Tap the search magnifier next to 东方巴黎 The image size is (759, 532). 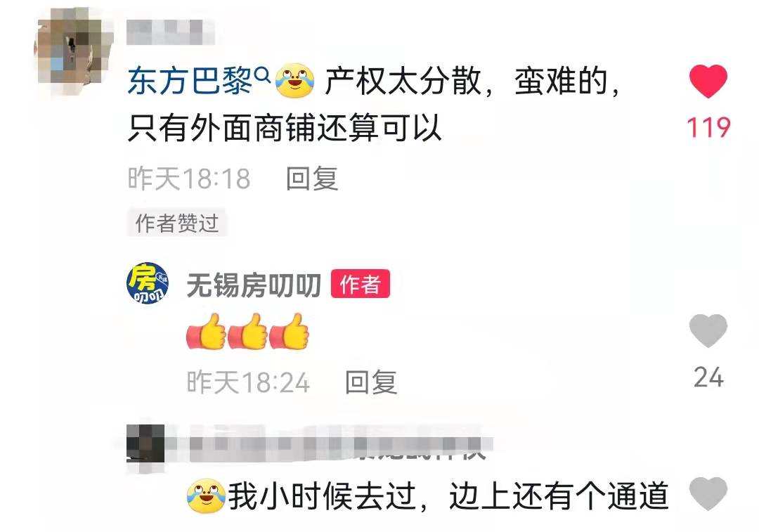[x=262, y=75]
